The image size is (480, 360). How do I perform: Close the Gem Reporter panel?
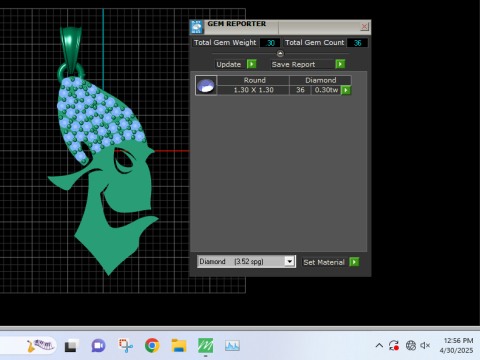(364, 26)
